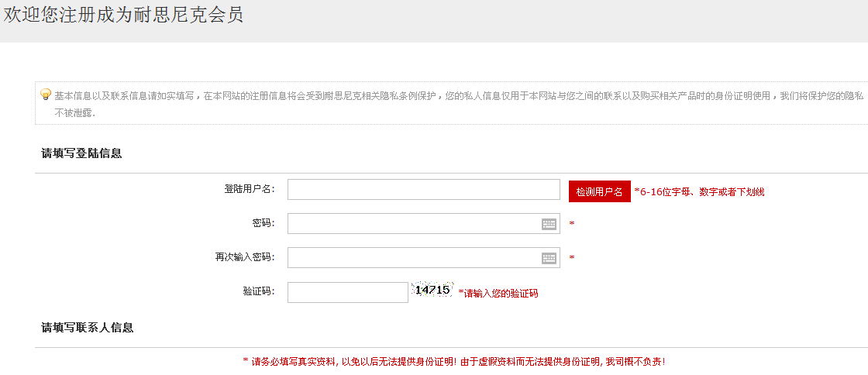Click the *6-16位字母、数字或者下划线 hint text
Screen dimensions: 868x375
coord(700,192)
